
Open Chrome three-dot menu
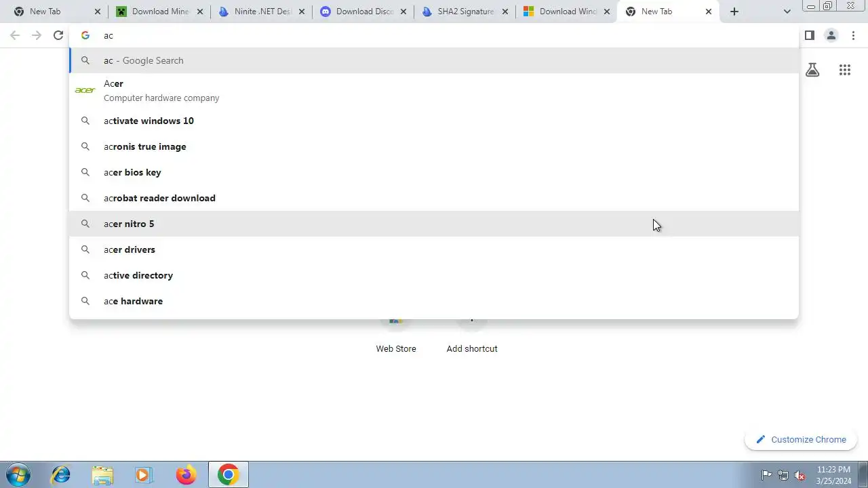click(853, 35)
